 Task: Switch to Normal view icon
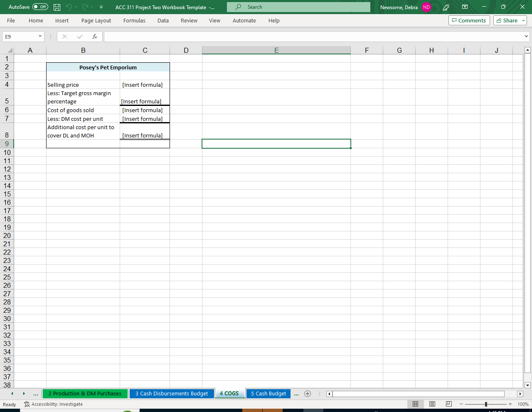tap(415, 404)
